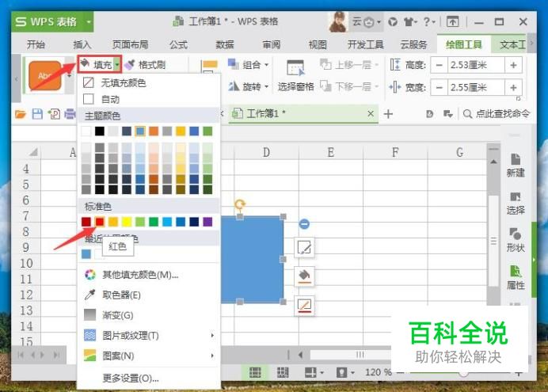Click the height value field 2.53厘米

click(x=477, y=65)
